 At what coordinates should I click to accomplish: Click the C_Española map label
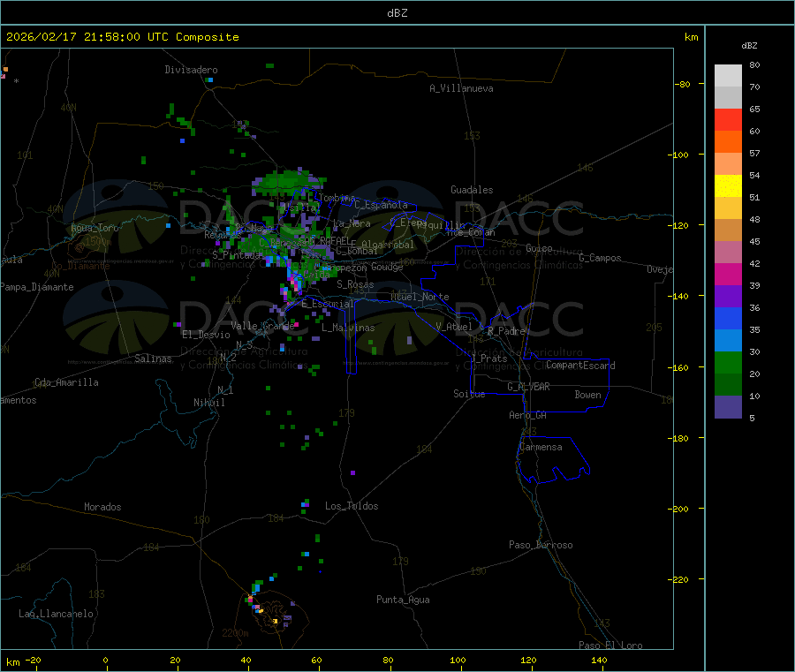click(x=381, y=205)
